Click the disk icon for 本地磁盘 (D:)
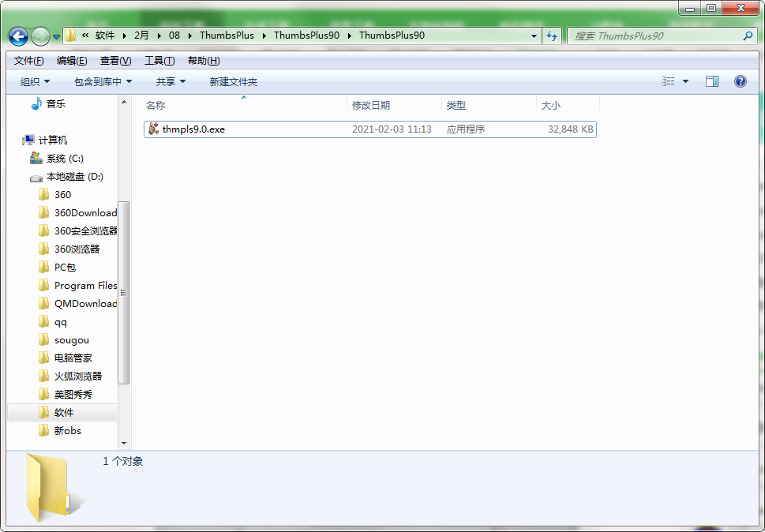 pos(36,178)
